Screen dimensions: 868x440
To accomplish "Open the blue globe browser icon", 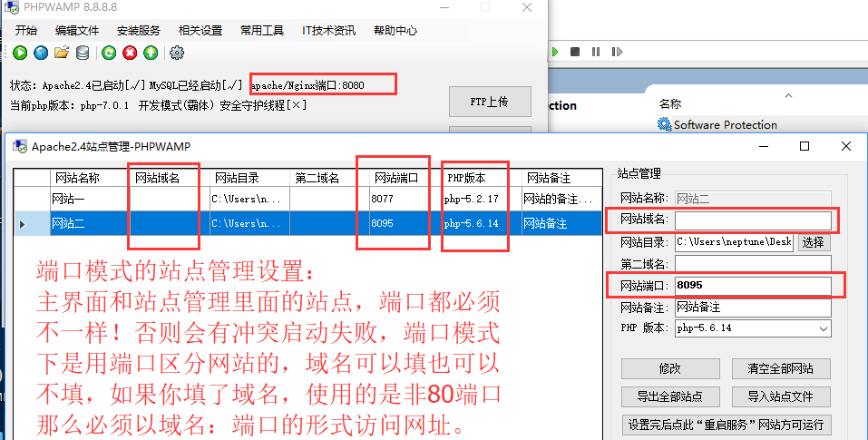I will 41,53.
